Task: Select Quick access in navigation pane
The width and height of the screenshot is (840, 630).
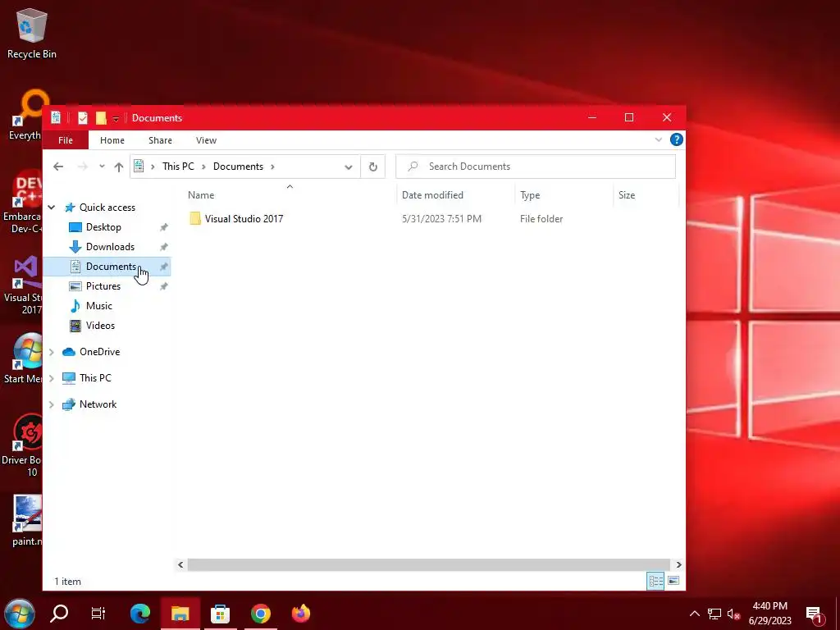Action: tap(107, 208)
